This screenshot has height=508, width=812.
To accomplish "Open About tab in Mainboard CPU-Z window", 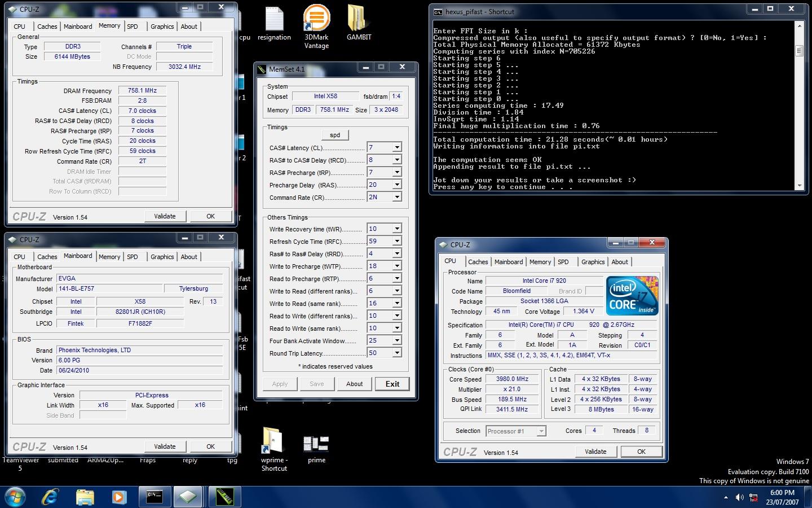I will pos(189,257).
